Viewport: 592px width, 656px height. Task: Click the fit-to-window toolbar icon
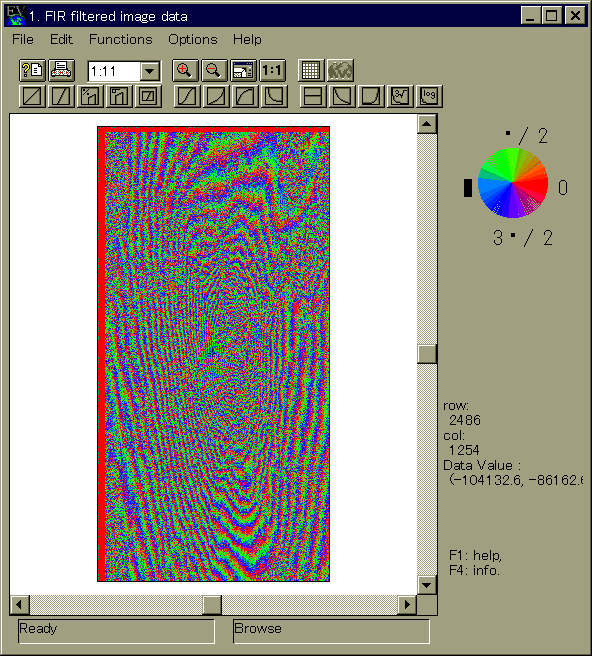pos(243,70)
